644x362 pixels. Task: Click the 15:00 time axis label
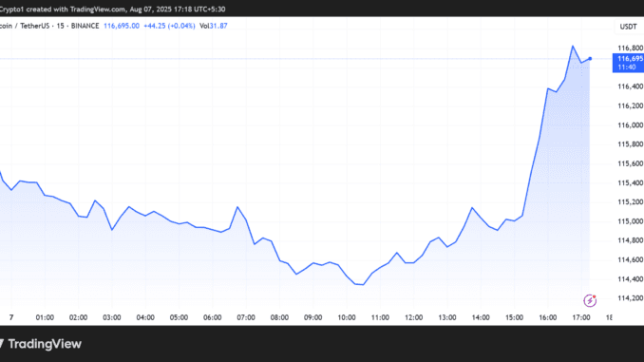[x=514, y=317]
